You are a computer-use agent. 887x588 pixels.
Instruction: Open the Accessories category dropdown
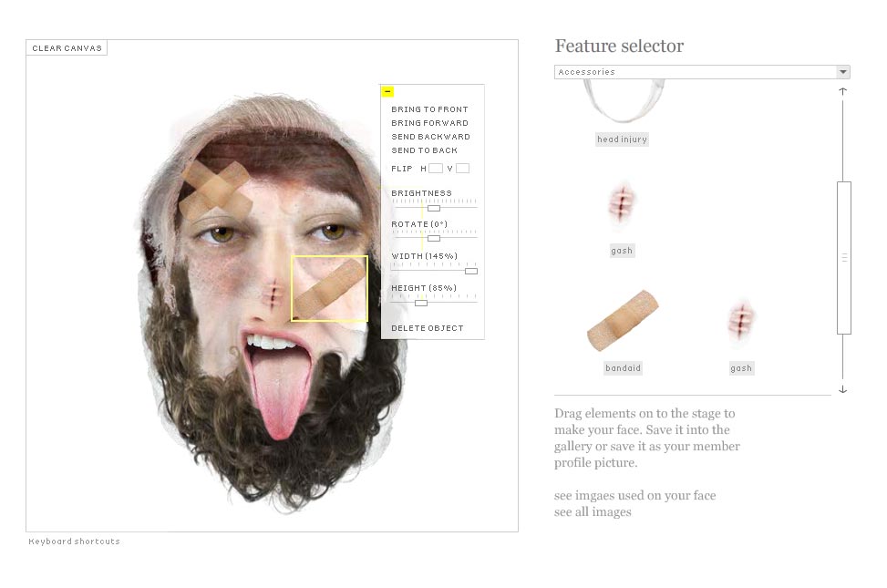coord(702,72)
